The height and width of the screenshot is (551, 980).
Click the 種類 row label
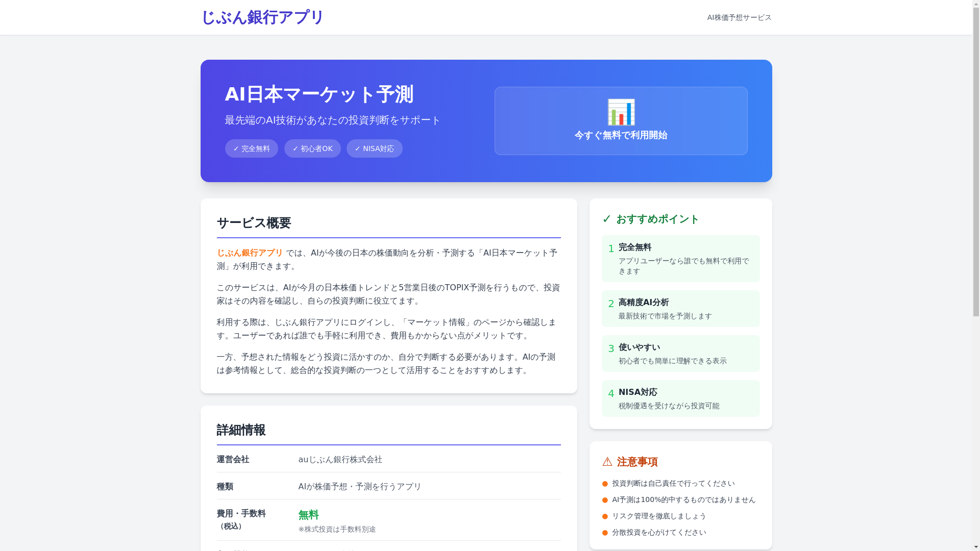coord(225,487)
